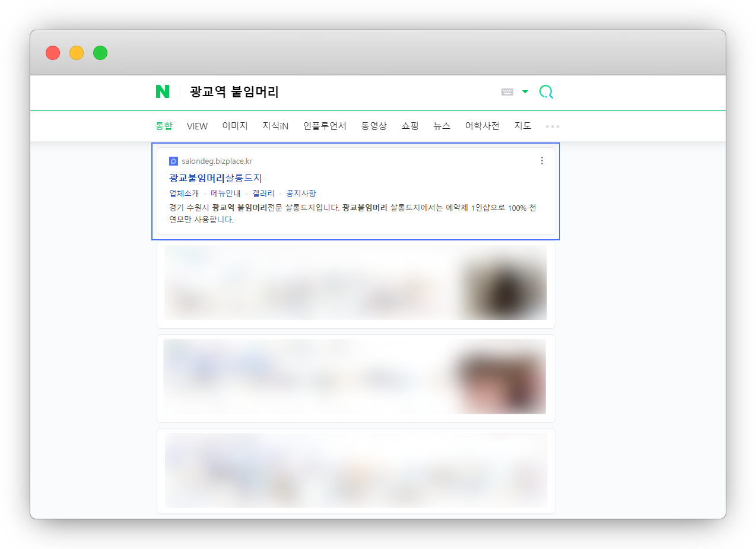Open the 갤러리 sublink
The width and height of the screenshot is (756, 549).
pos(263,193)
